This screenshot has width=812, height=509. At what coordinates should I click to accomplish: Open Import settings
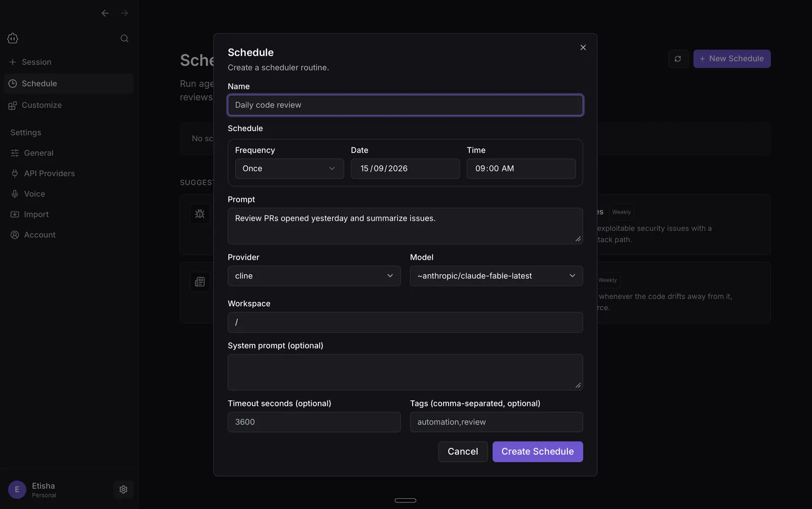(69, 214)
